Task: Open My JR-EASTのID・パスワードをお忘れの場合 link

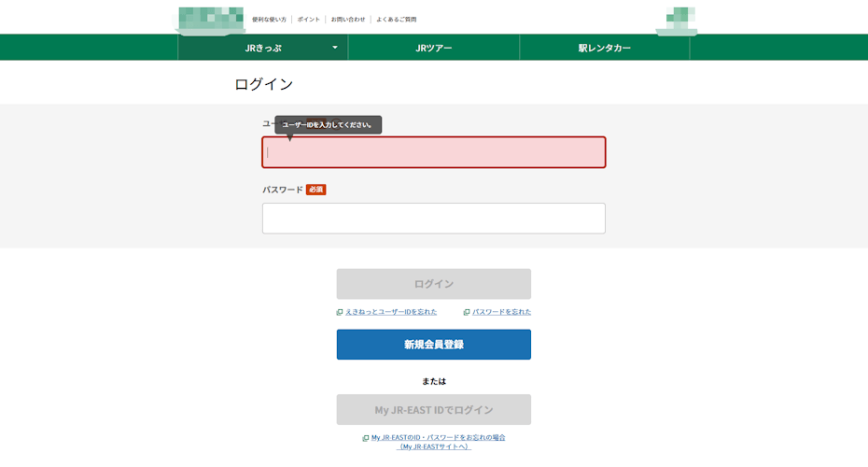Action: 438,442
